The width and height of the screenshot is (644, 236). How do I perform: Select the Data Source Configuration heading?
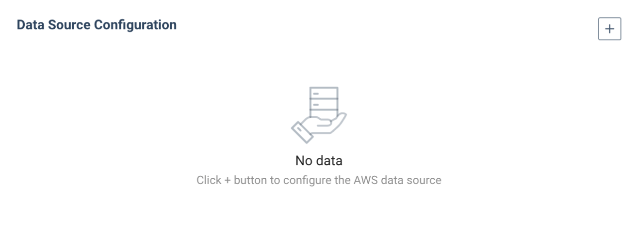[97, 24]
